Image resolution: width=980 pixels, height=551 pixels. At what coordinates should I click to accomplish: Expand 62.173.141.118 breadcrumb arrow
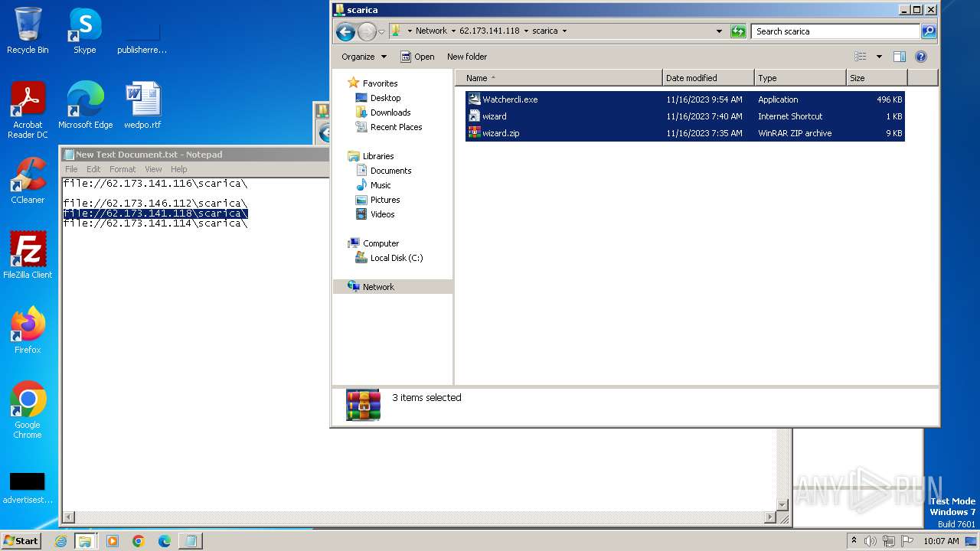point(526,31)
